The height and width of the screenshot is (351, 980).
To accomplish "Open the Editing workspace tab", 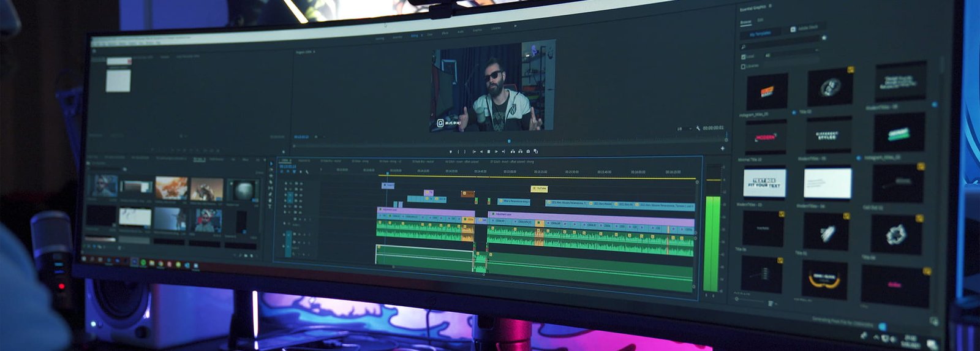I will 414,36.
